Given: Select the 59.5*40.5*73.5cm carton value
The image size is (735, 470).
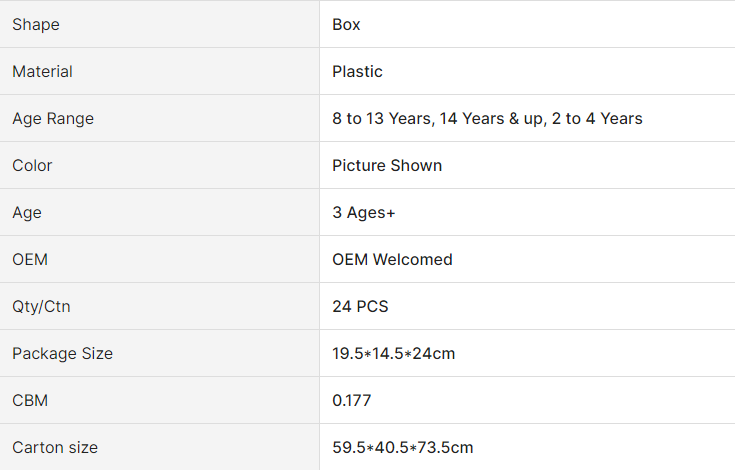Looking at the screenshot, I should (403, 448).
